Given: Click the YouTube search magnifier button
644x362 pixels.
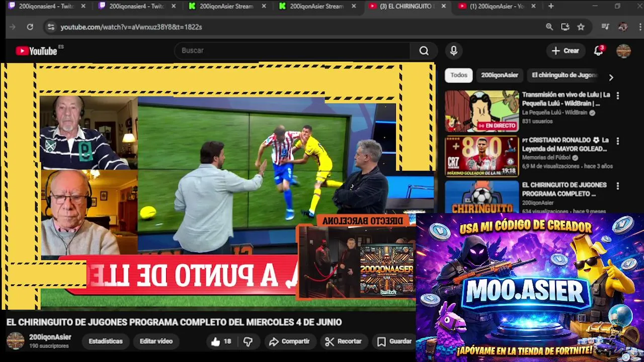Looking at the screenshot, I should [x=424, y=51].
